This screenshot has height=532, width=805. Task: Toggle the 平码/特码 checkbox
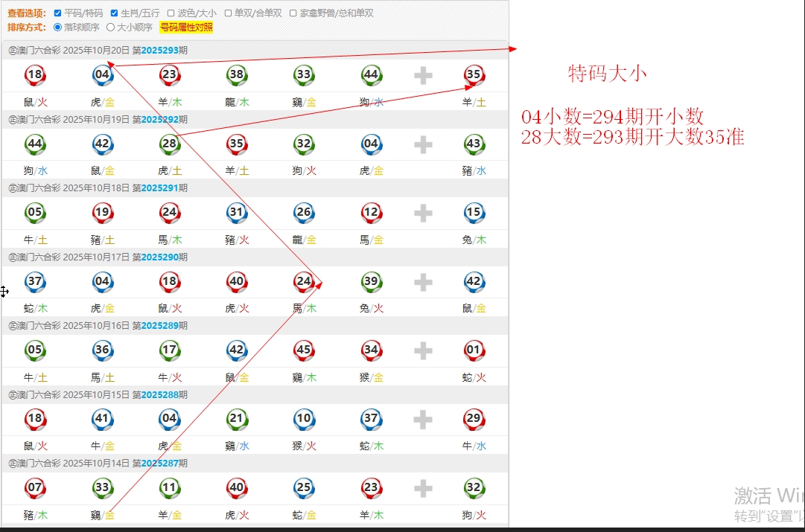click(x=58, y=13)
